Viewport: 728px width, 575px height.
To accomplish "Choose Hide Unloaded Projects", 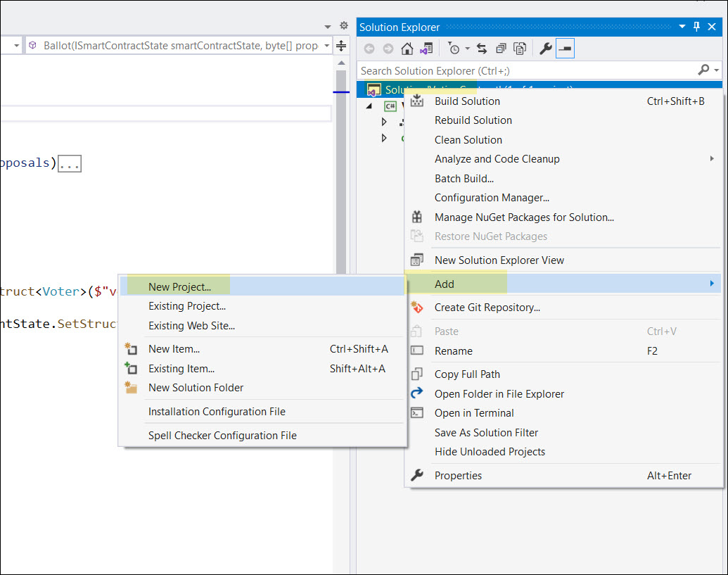I will click(563, 451).
